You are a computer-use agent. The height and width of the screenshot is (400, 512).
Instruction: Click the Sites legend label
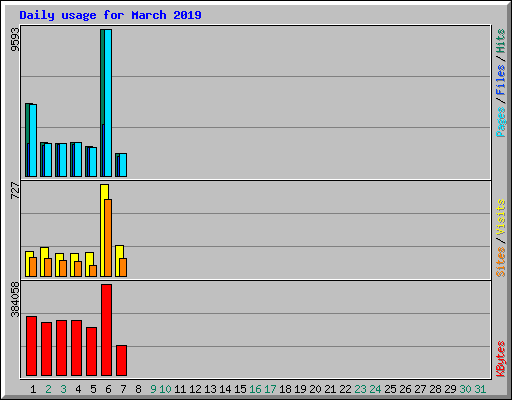click(500, 262)
